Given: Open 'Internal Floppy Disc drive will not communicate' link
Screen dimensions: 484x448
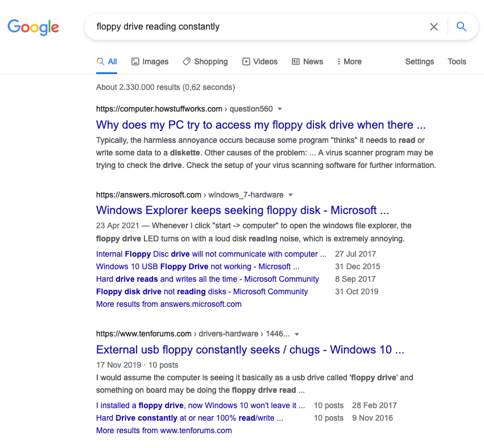Looking at the screenshot, I should 211,254.
